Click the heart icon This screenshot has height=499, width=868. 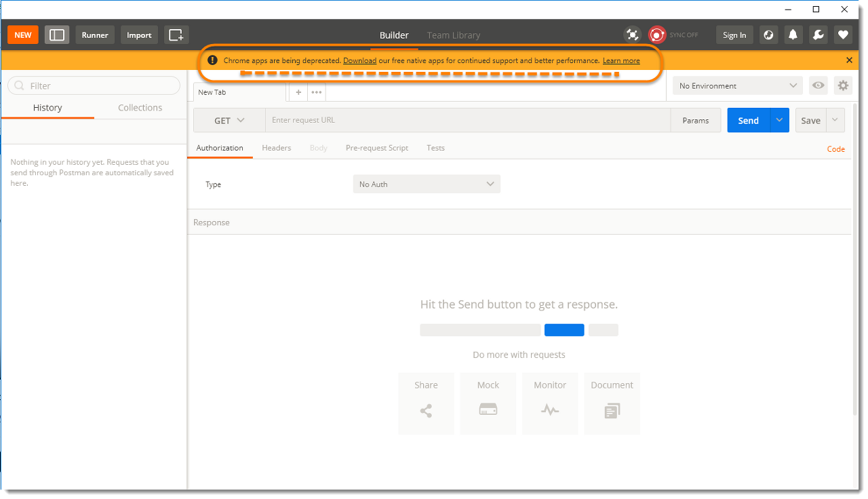point(843,35)
